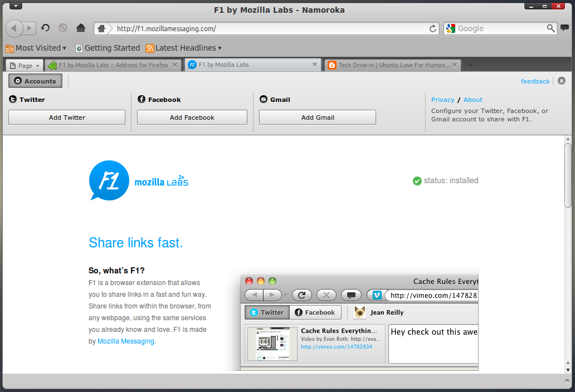Viewport: 575px width, 392px height.
Task: Open the Page dropdown menu
Action: click(x=24, y=65)
